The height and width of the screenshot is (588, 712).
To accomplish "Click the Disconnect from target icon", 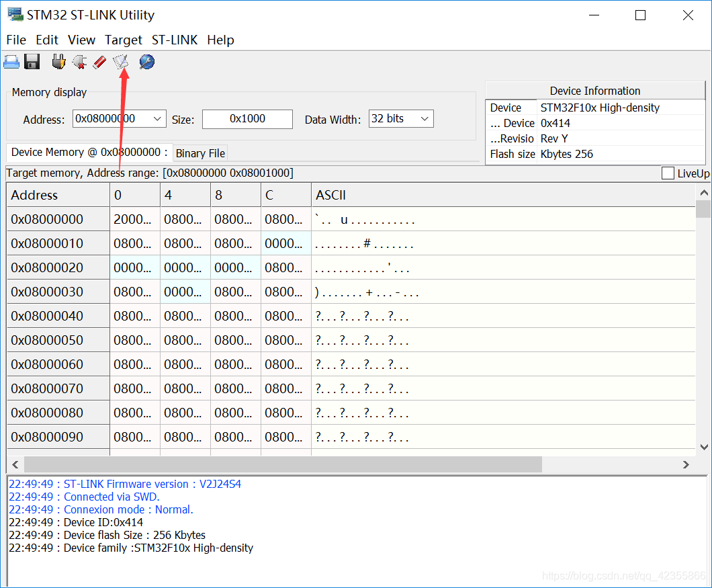I will [79, 62].
